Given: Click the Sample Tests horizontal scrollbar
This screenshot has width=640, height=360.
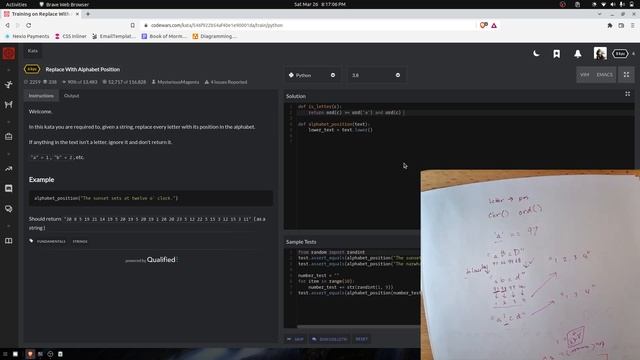Looking at the screenshot, I should (x=359, y=326).
